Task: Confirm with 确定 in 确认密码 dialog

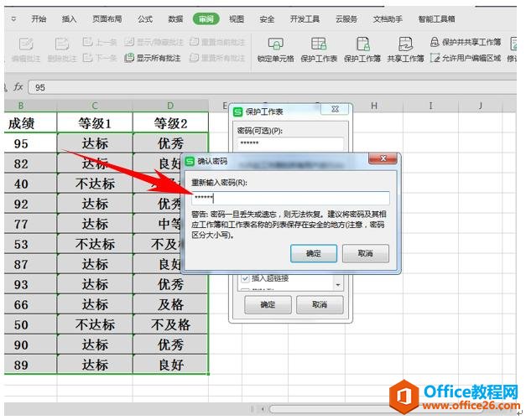Action: tap(314, 253)
